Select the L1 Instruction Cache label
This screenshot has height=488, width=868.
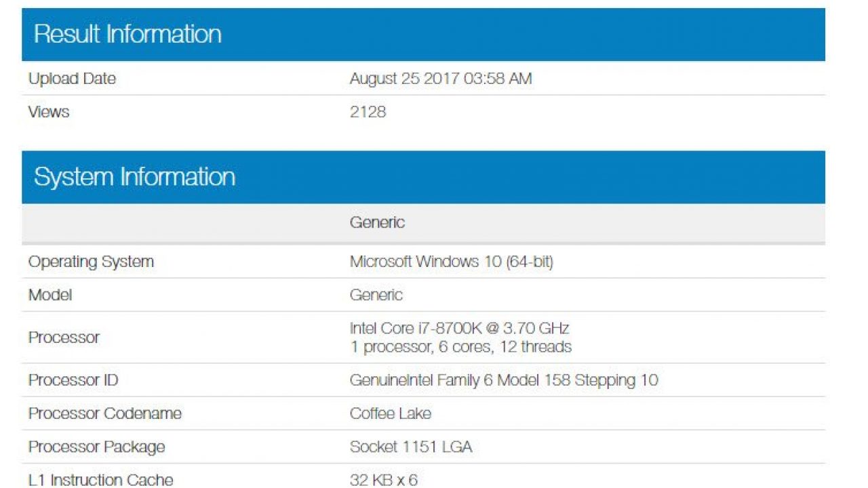[x=100, y=480]
